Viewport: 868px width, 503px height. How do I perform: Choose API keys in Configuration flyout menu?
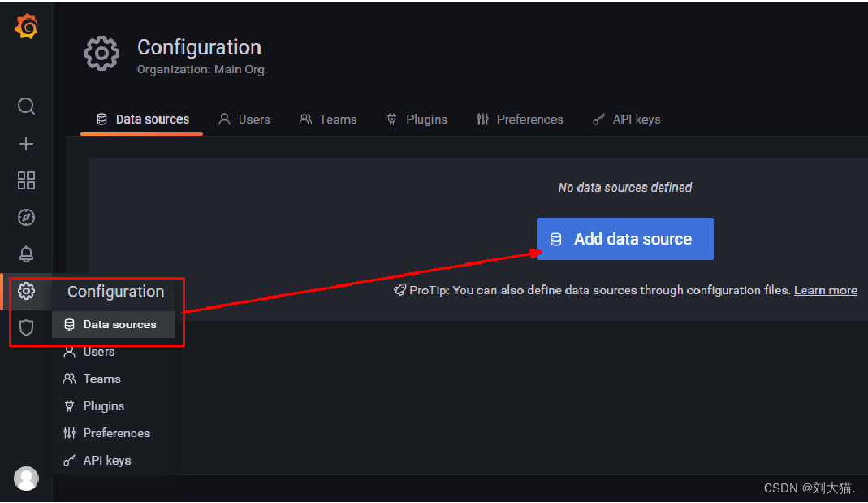click(x=106, y=460)
